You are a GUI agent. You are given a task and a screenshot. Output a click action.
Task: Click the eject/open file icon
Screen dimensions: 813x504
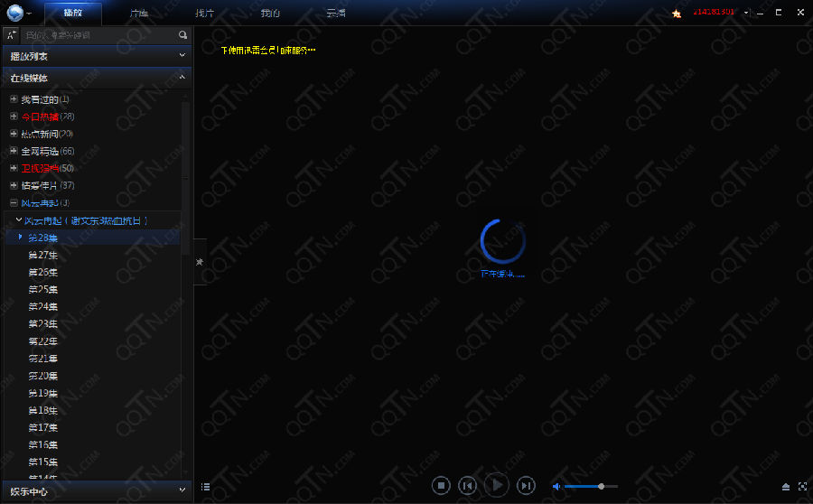click(x=786, y=487)
